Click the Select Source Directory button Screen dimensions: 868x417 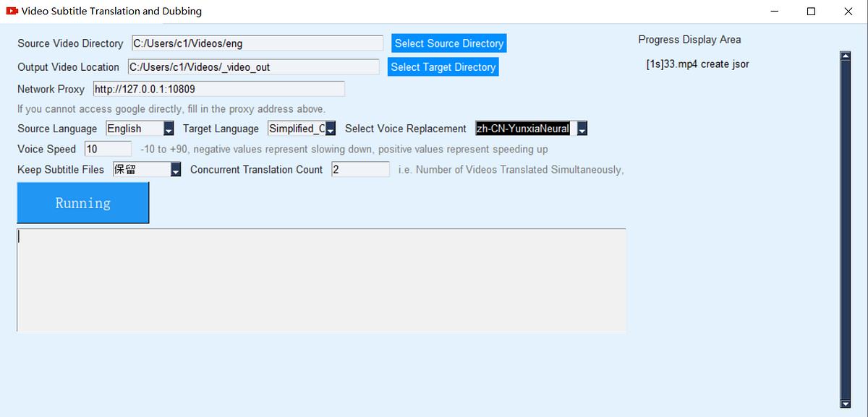point(448,43)
